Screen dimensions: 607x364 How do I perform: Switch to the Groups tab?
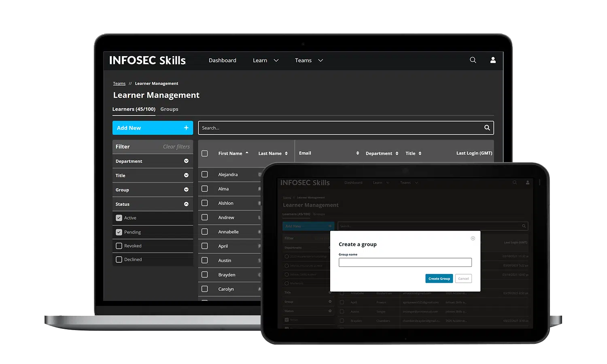point(169,109)
